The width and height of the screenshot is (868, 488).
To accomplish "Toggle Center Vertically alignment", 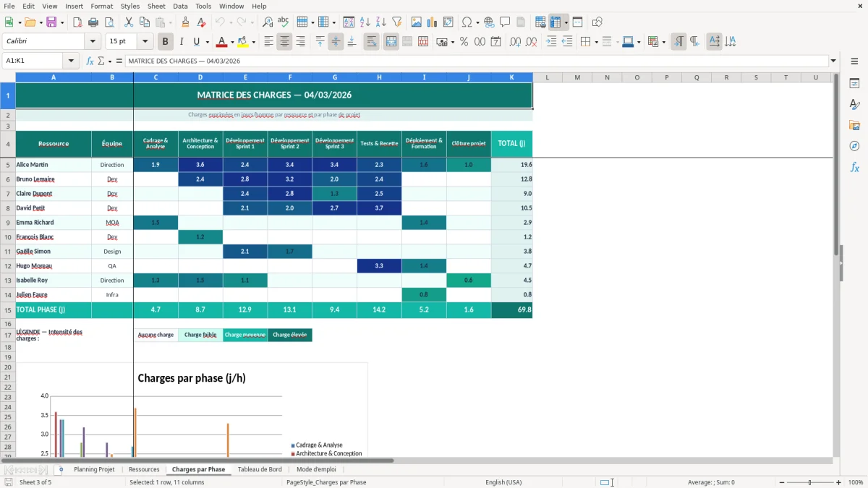I will tap(336, 42).
